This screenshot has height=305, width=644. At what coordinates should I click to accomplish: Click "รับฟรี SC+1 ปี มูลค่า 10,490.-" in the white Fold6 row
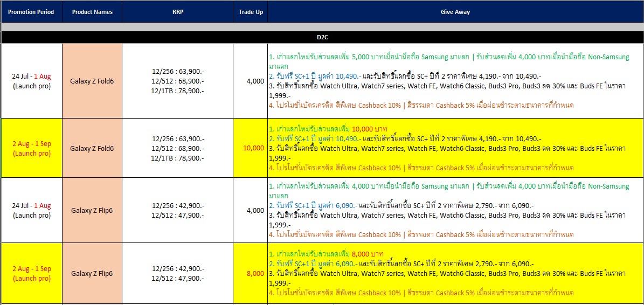315,76
